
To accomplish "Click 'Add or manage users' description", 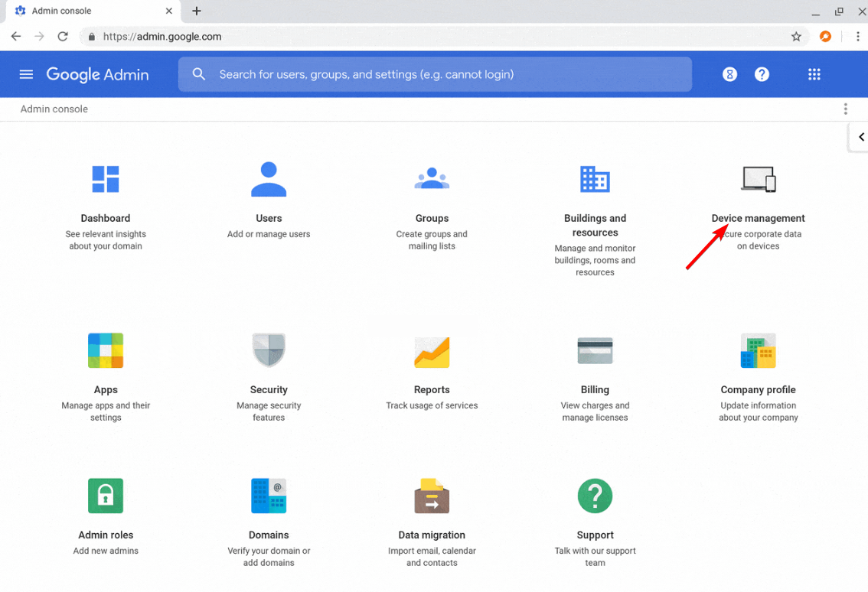I will (x=269, y=234).
